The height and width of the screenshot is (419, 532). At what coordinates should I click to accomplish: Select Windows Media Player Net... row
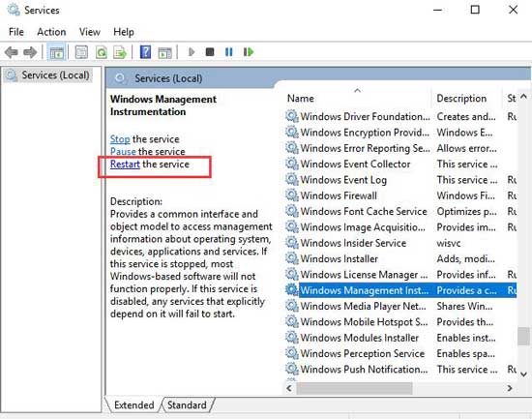(x=400, y=306)
